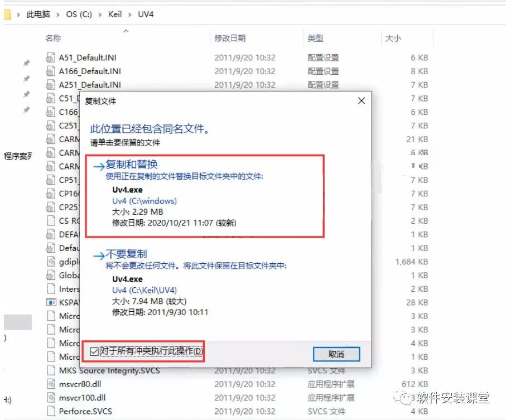This screenshot has width=506, height=420.
Task: Close the 复制文件 dialog
Action: [x=362, y=101]
